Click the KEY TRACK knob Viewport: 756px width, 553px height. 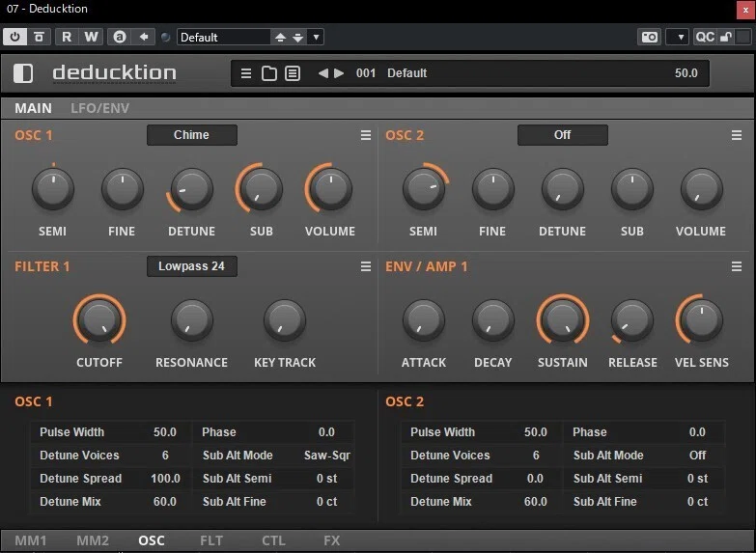click(285, 319)
